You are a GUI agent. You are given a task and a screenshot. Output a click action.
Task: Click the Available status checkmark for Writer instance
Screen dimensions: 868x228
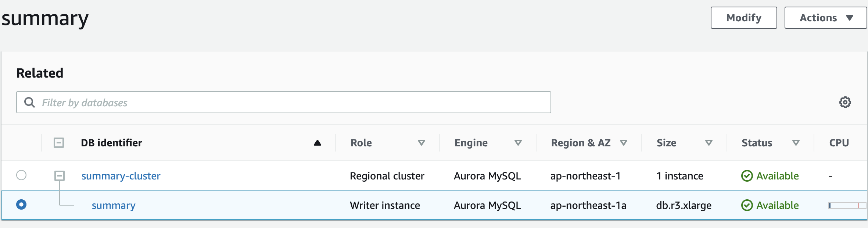[x=747, y=205]
